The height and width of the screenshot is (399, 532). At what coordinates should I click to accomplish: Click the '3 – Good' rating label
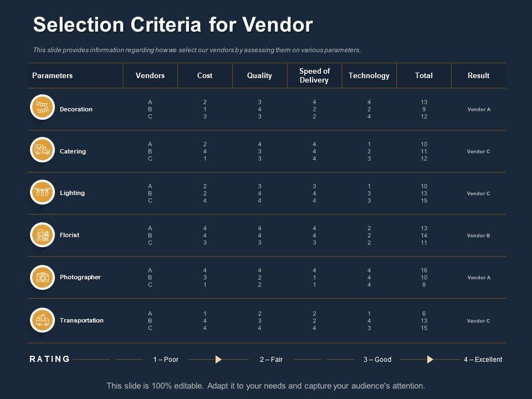click(377, 360)
